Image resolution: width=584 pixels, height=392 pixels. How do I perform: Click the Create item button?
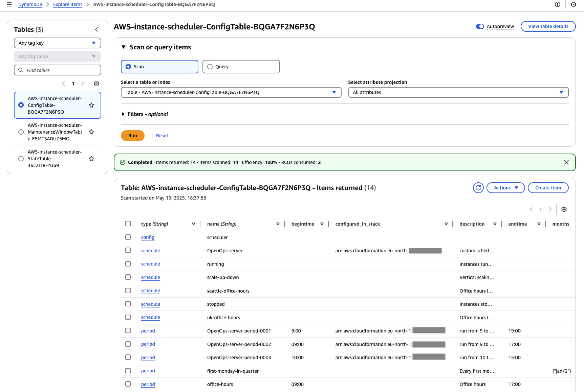pos(548,188)
